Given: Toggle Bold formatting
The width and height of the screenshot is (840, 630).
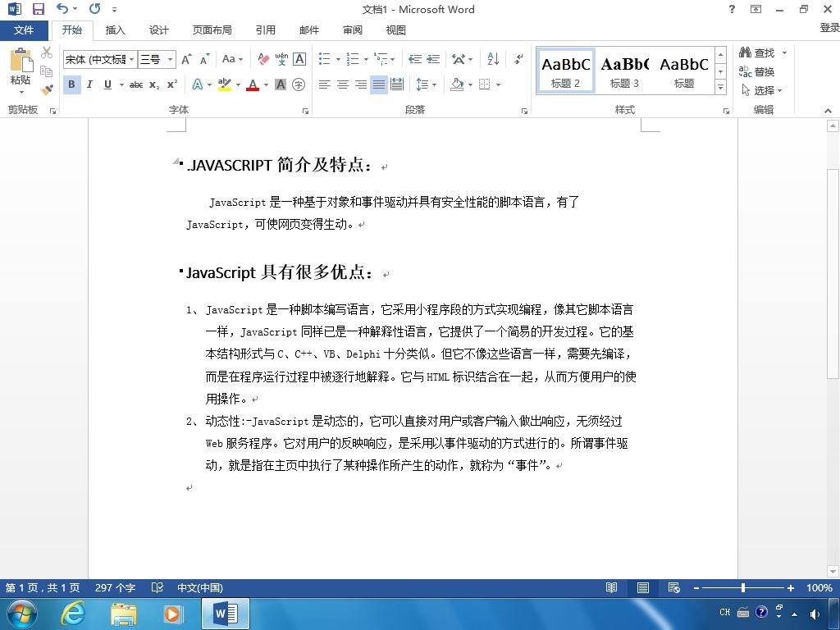Looking at the screenshot, I should (72, 84).
